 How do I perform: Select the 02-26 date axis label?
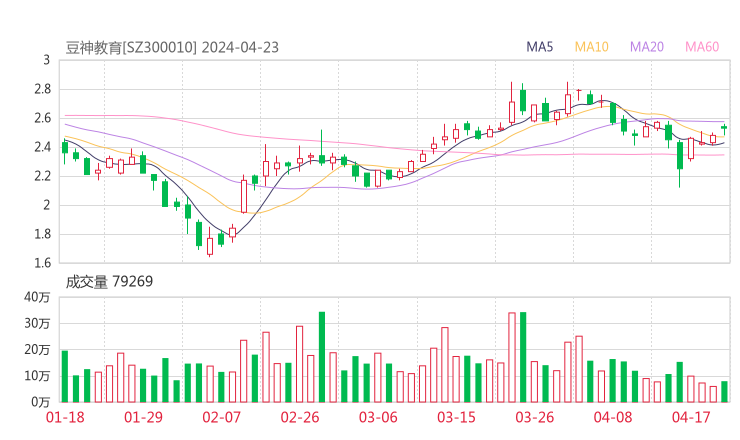[300, 417]
